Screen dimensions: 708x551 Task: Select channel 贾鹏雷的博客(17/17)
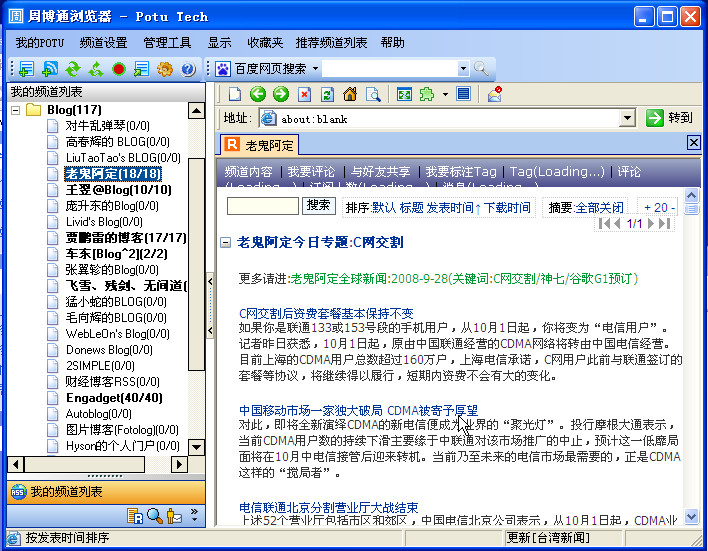[x=126, y=238]
